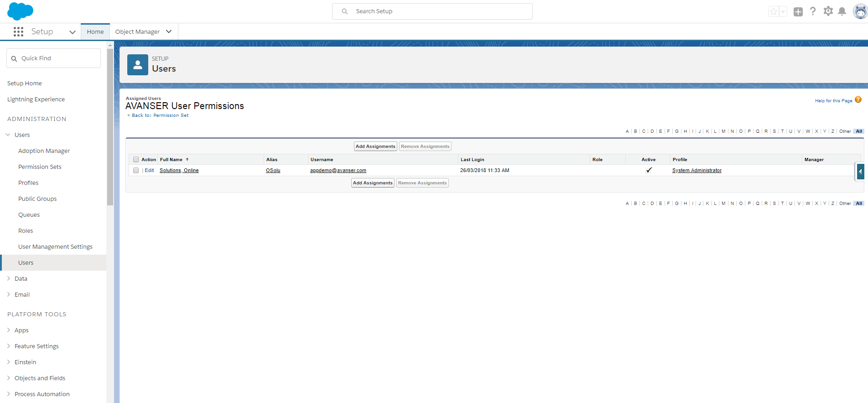Open User Management Settings
This screenshot has width=868, height=403.
[55, 246]
